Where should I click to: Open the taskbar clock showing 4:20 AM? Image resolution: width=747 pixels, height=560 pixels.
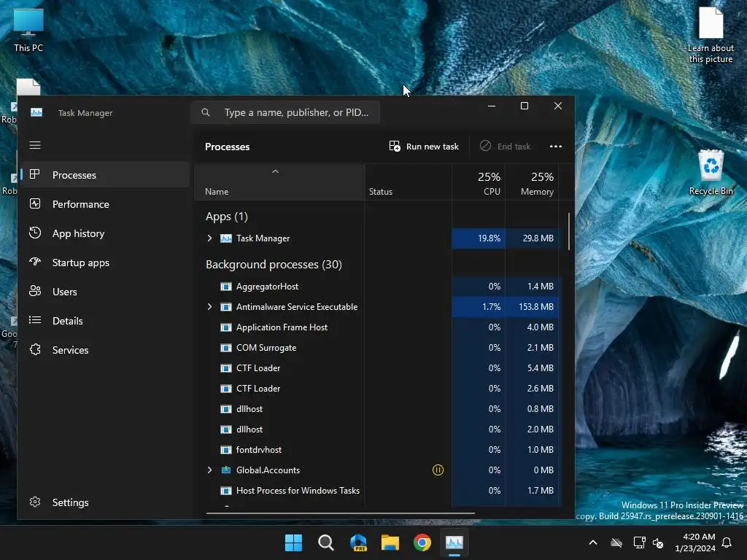coord(695,542)
